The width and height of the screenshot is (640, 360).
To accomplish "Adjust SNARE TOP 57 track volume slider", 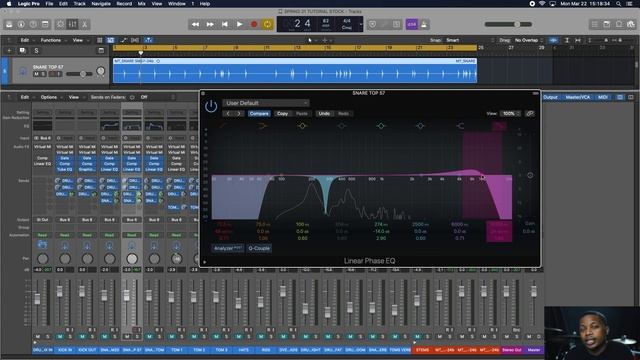I will (80, 74).
